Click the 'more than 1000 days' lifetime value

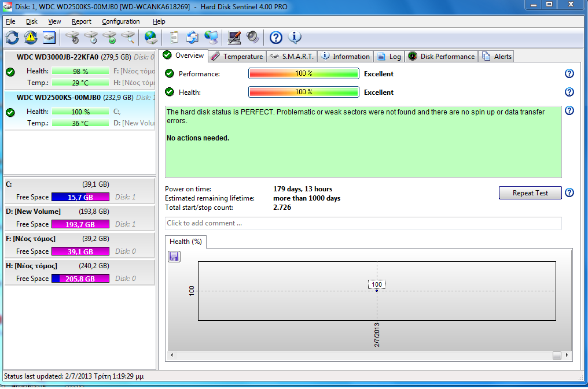(x=307, y=198)
